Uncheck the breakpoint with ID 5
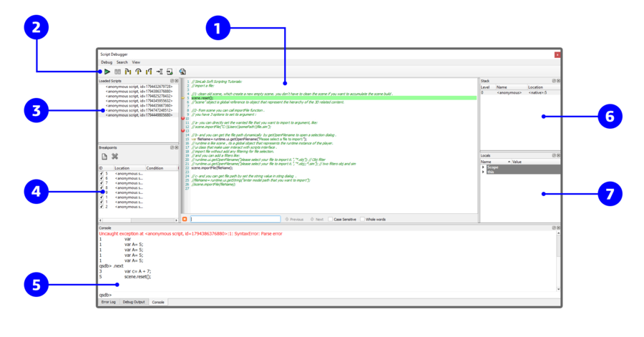The image size is (644, 337). coord(102,174)
